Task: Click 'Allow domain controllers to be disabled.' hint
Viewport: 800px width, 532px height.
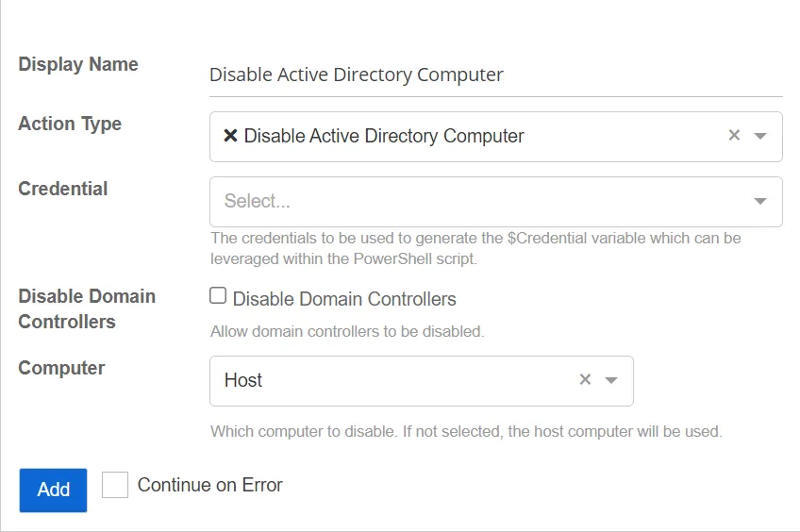Action: click(347, 331)
